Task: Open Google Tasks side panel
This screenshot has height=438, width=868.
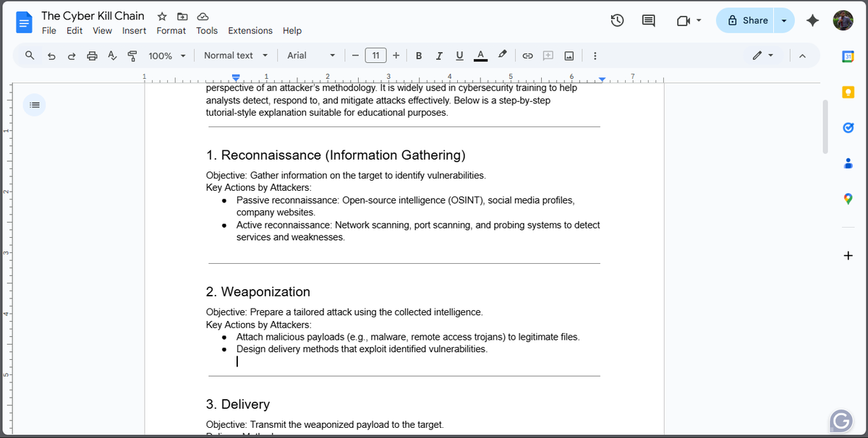Action: 848,127
